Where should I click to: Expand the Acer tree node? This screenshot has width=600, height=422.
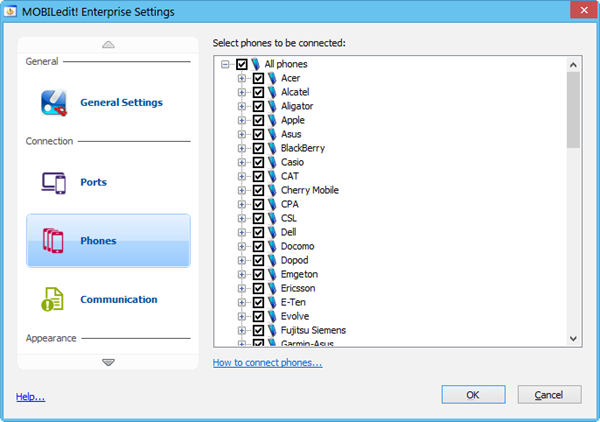click(242, 78)
